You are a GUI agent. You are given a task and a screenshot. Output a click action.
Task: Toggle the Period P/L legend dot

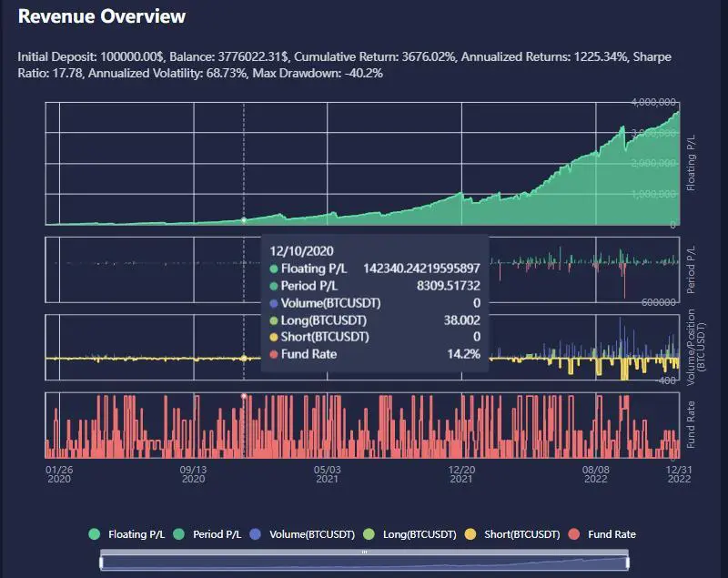click(179, 534)
